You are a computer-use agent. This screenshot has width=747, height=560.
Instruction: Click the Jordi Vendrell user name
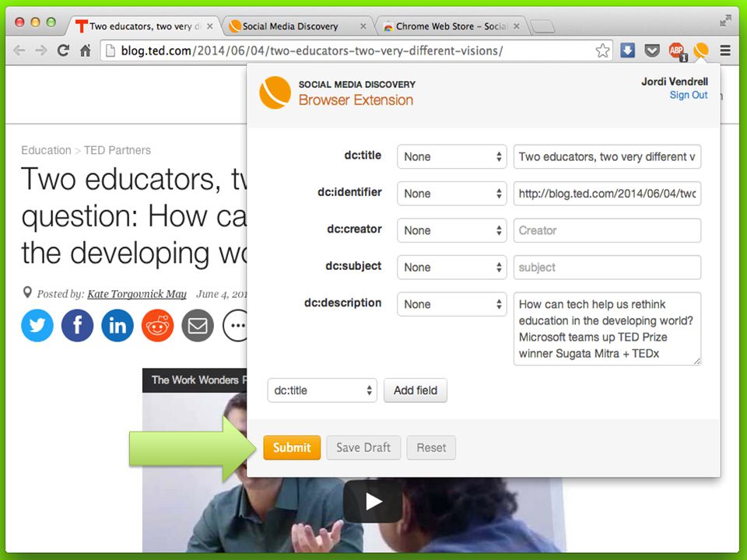tap(675, 82)
